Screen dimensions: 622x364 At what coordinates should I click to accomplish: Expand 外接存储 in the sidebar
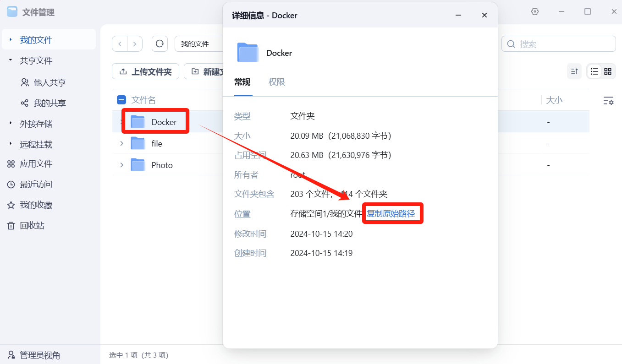11,124
